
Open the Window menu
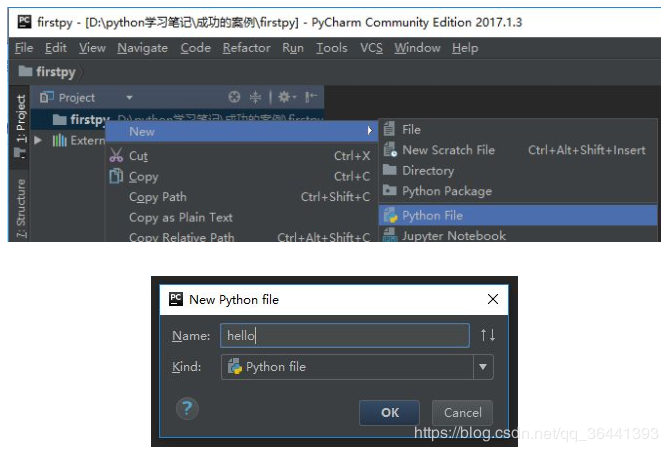coord(417,48)
